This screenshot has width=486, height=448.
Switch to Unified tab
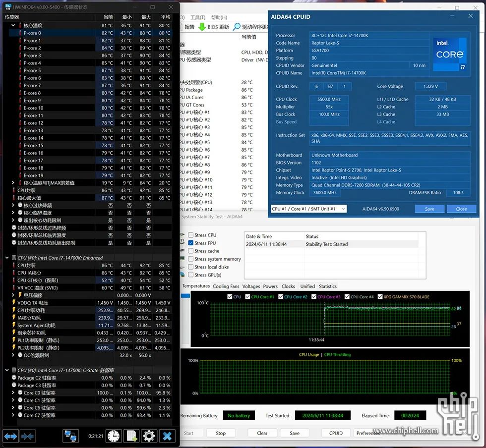tap(307, 286)
